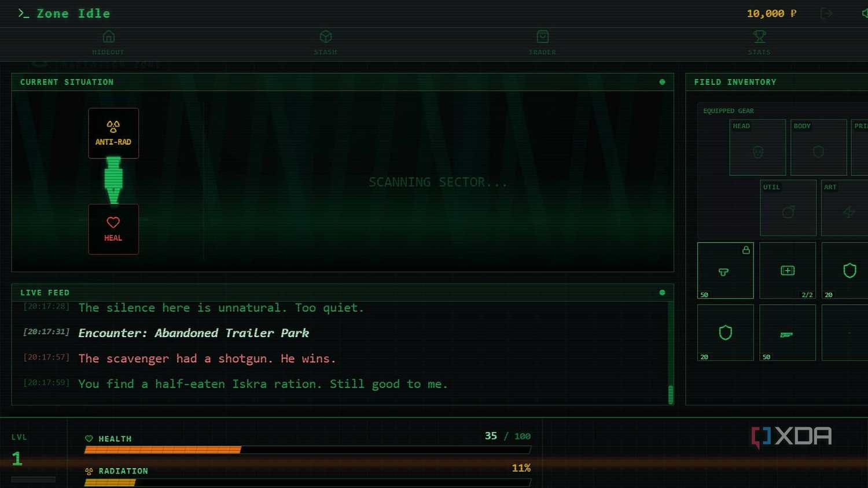Click the radiation hazard icon
868x488 pixels.
(x=89, y=471)
